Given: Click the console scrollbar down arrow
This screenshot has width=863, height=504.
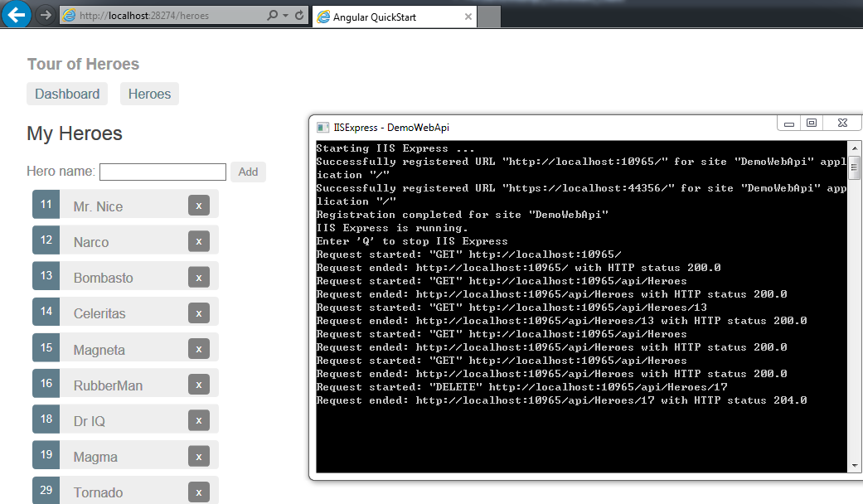Looking at the screenshot, I should coord(854,466).
